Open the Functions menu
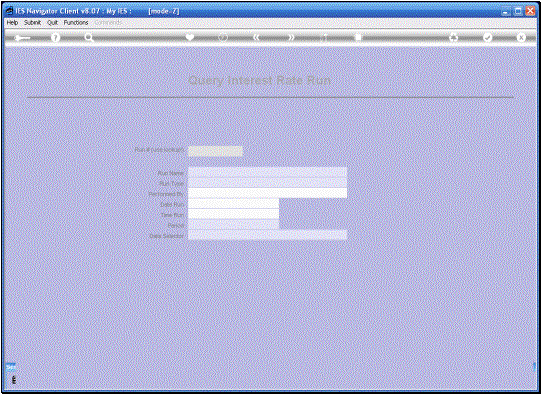Screen dimensions: 541x394 coord(76,22)
